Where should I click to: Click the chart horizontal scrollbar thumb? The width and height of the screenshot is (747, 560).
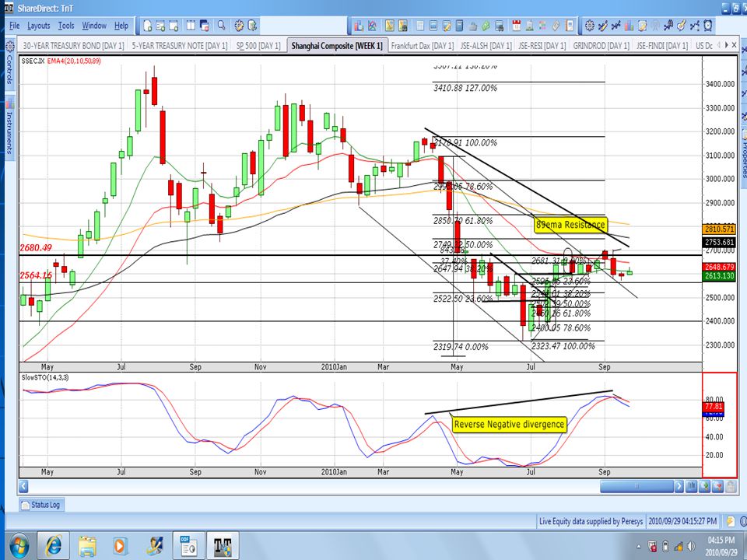(637, 486)
